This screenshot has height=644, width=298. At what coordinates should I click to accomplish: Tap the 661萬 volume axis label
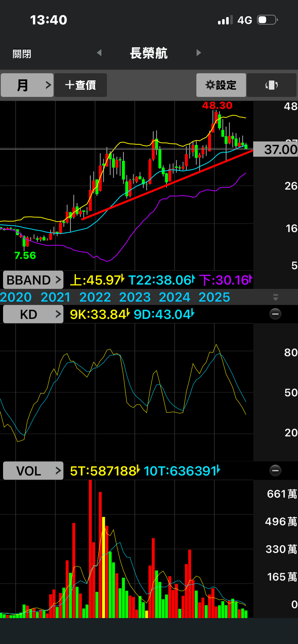(x=282, y=494)
